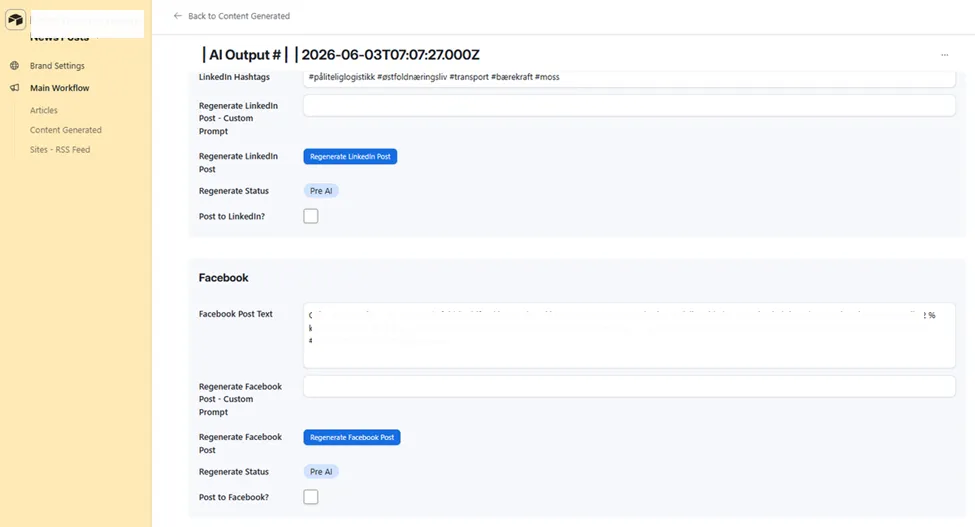Click the Post to Facebook? label

234,497
